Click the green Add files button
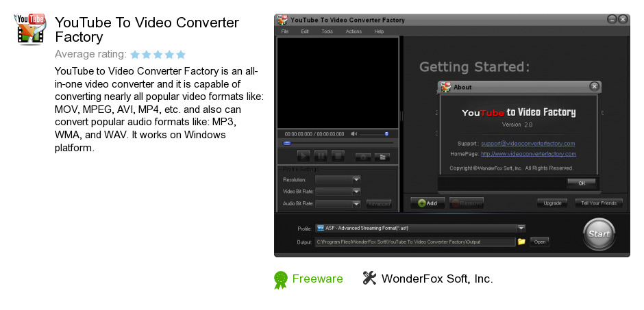Viewport: 644px width, 310px height. click(428, 203)
